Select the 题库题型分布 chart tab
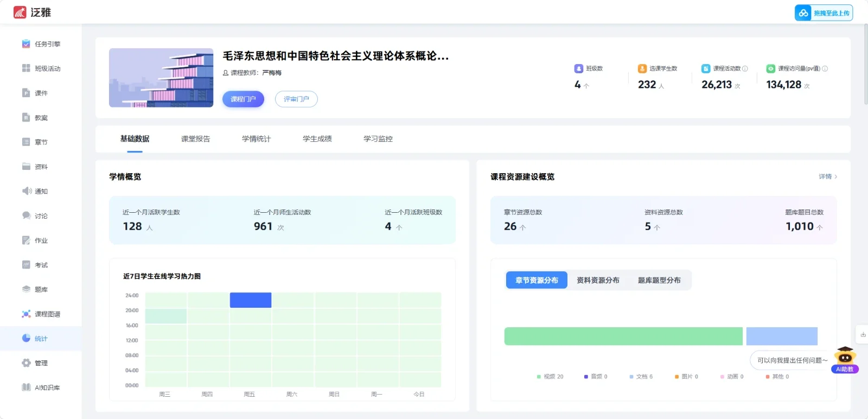The width and height of the screenshot is (868, 419). coord(659,280)
